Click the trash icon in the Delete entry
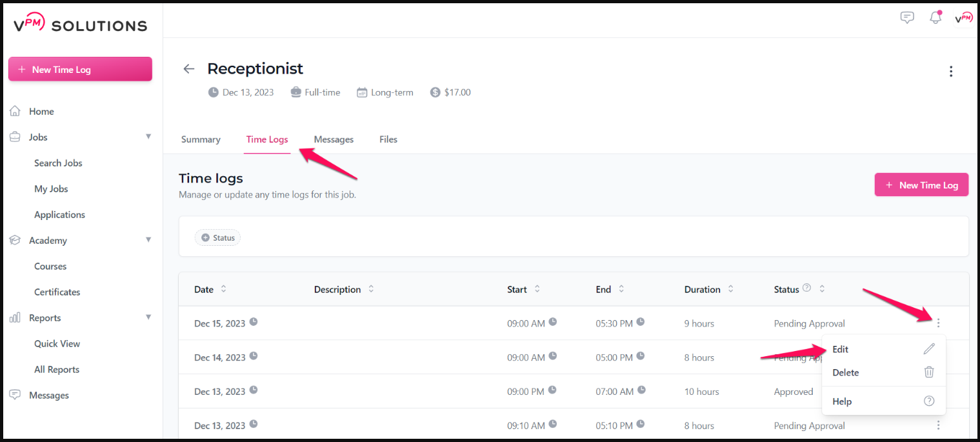Viewport: 980px width, 442px height. (929, 372)
